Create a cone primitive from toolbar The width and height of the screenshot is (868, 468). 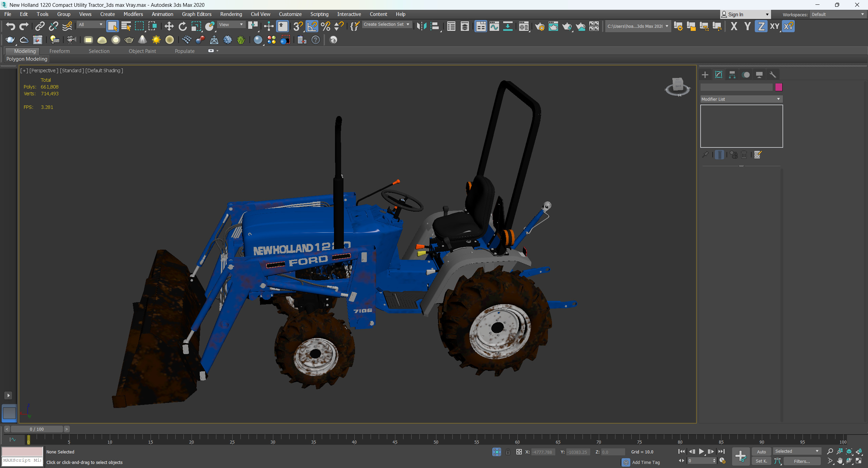click(143, 40)
